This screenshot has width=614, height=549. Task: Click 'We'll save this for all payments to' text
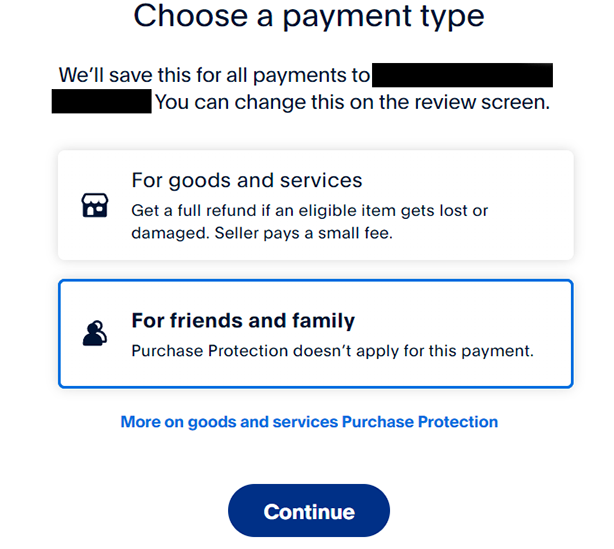[x=214, y=75]
